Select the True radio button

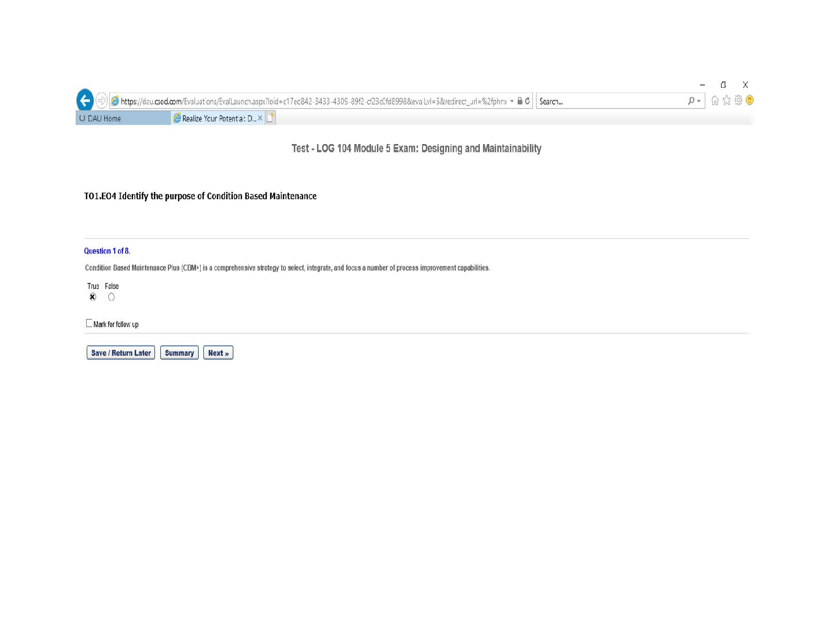[93, 297]
